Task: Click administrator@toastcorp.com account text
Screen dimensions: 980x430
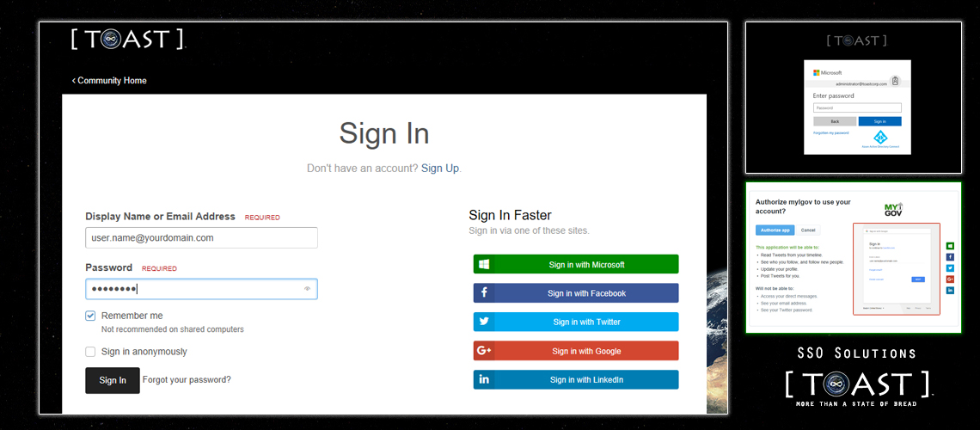Action: click(861, 83)
